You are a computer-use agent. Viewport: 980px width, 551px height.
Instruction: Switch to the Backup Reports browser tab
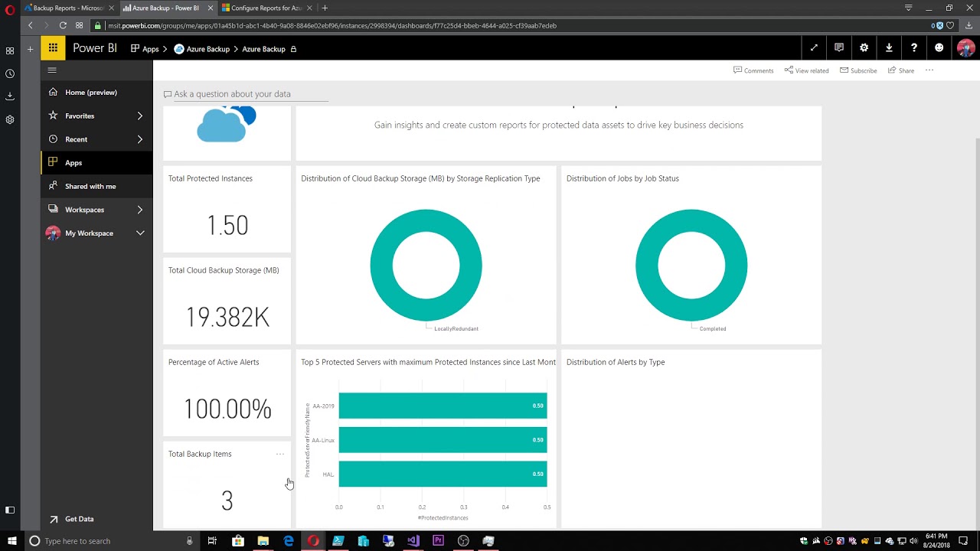67,8
